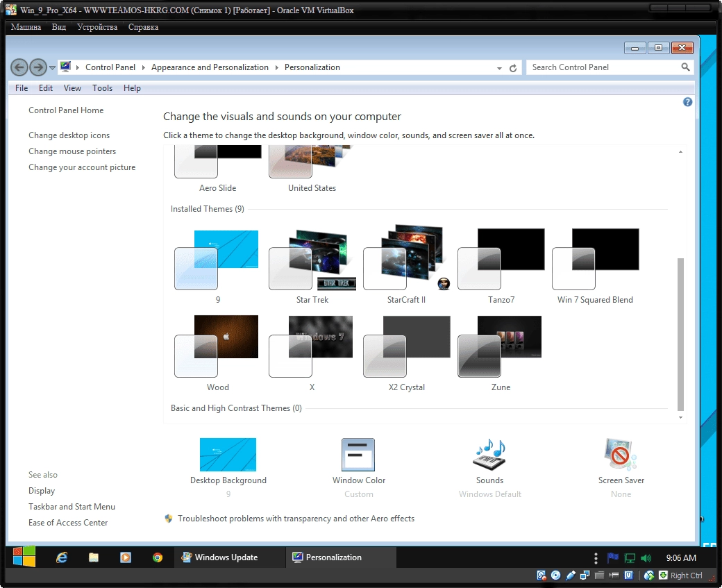Click the network monitor tray icon

coord(630,558)
